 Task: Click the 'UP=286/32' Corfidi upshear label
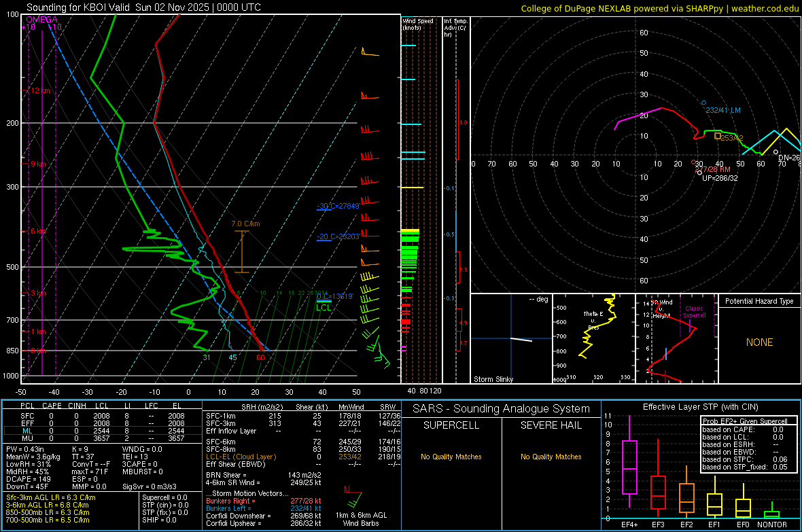pos(720,179)
